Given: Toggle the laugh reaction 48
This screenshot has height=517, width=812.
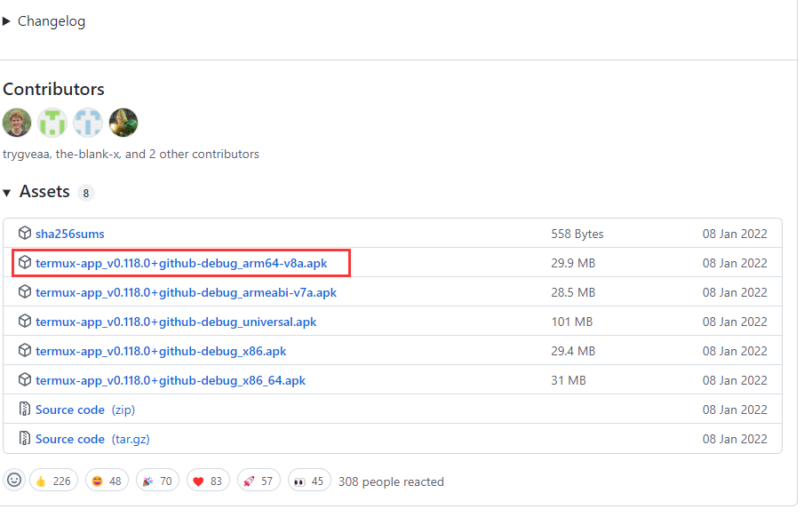Looking at the screenshot, I should coord(107,481).
